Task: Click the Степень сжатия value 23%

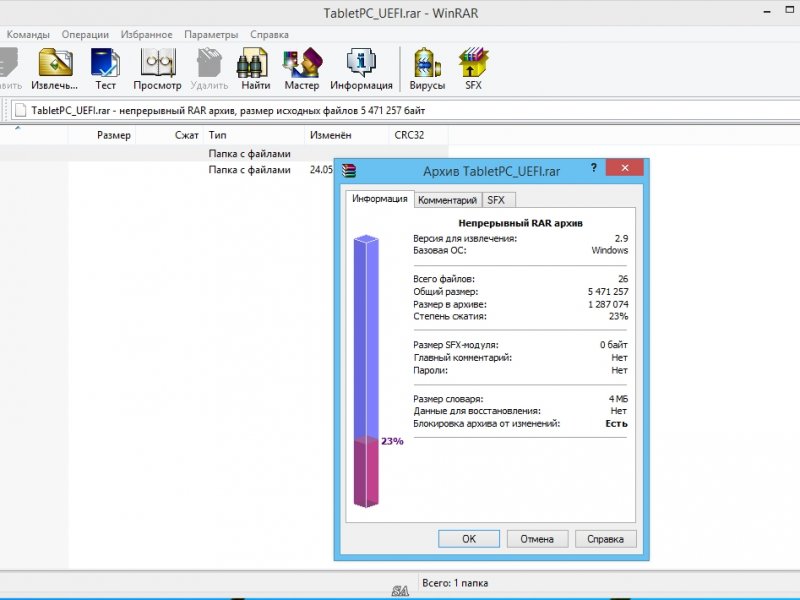Action: coord(618,316)
